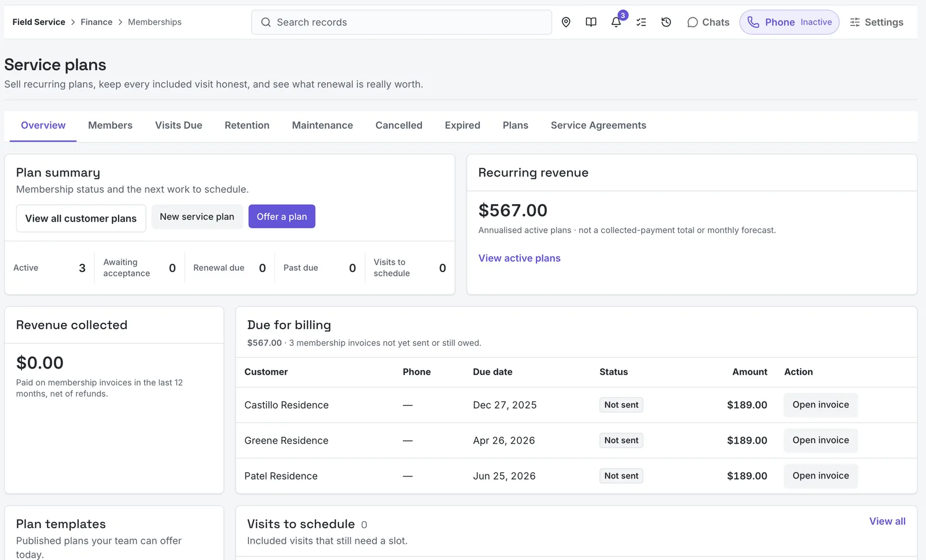Select the Memberships breadcrumb
Image resolution: width=926 pixels, height=560 pixels.
[x=155, y=22]
